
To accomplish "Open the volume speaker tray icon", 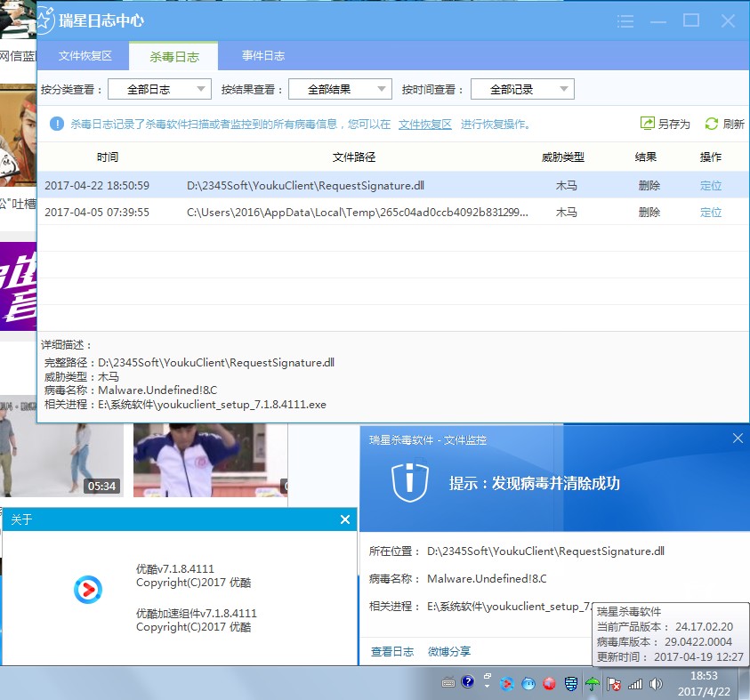I will 657,684.
